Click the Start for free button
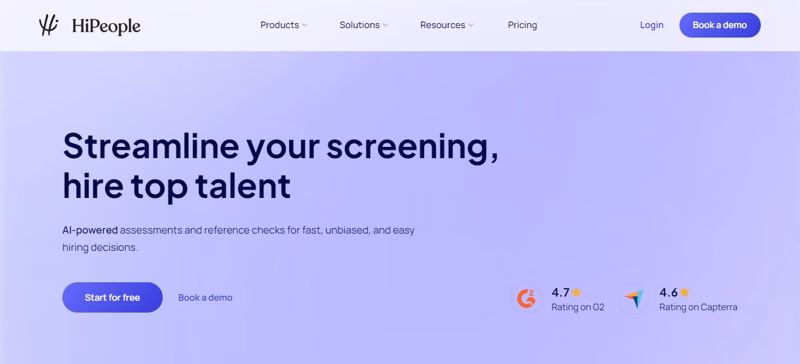Viewport: 800px width, 364px height. click(112, 298)
